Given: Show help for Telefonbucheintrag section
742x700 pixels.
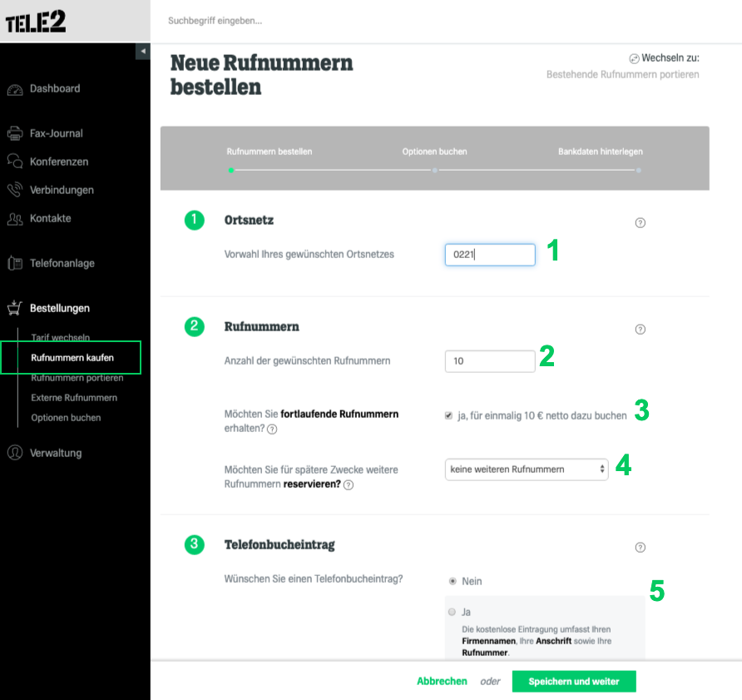Looking at the screenshot, I should pos(641,548).
